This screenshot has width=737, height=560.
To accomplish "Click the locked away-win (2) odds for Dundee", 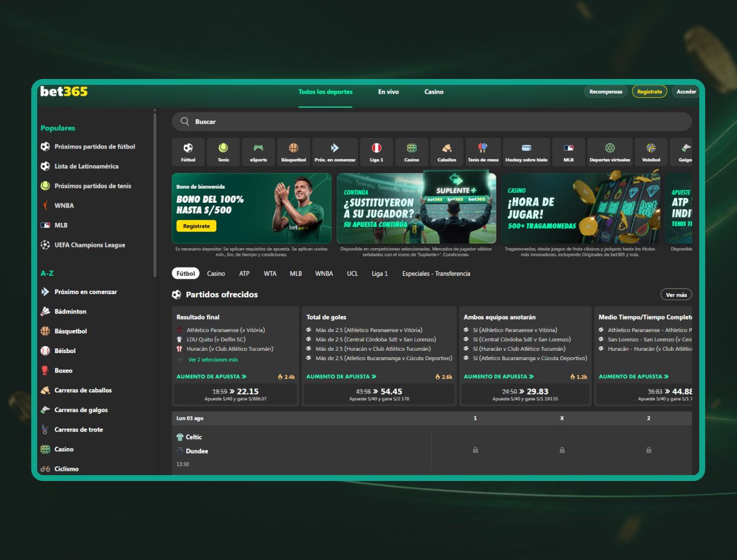I will tap(649, 450).
